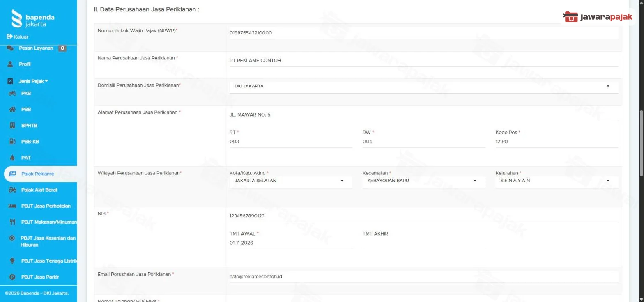
Task: Click the Profil user icon
Action: [11, 64]
